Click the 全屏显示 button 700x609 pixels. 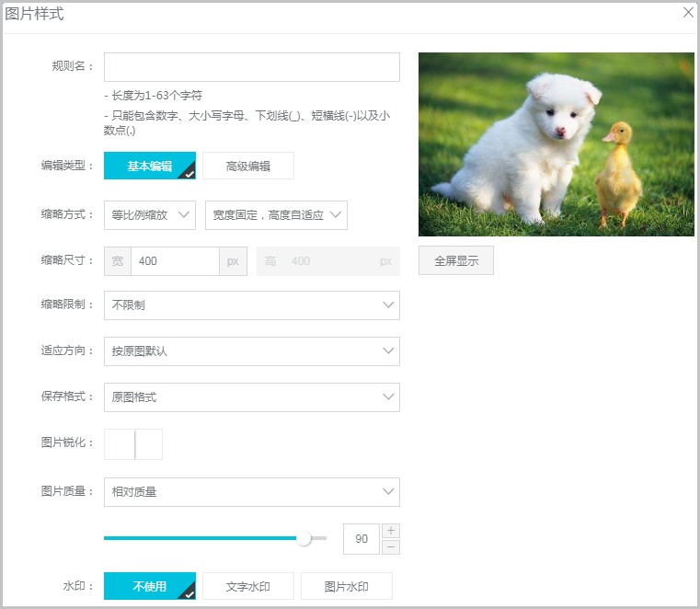[456, 260]
